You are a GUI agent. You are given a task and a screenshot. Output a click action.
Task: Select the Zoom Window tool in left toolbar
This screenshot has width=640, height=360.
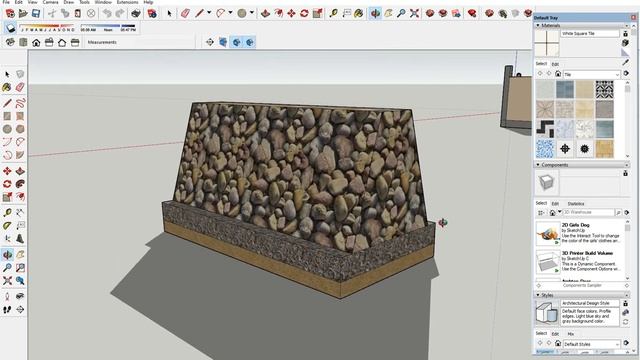tap(20, 268)
